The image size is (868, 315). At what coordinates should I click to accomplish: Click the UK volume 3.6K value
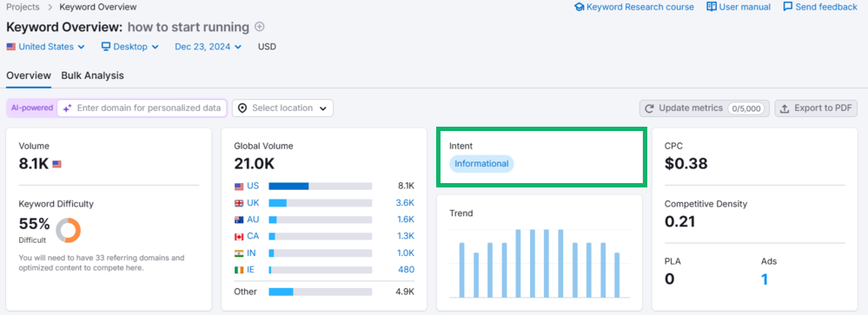(405, 203)
